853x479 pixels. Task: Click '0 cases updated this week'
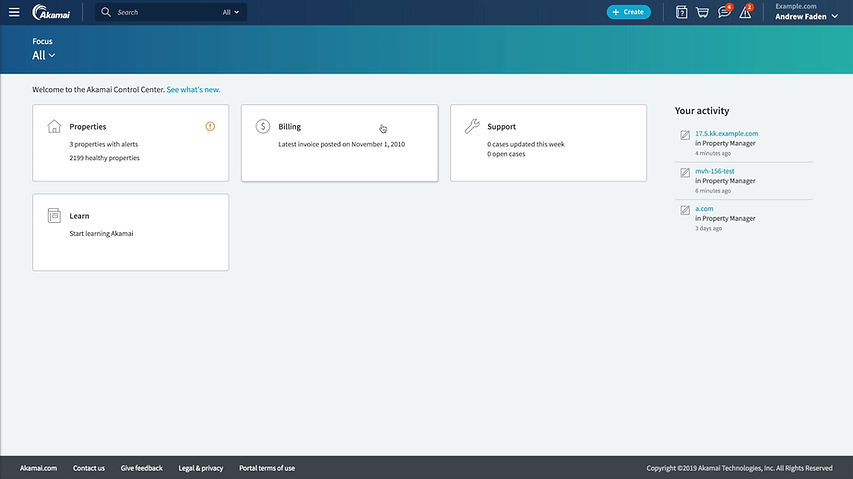click(526, 144)
